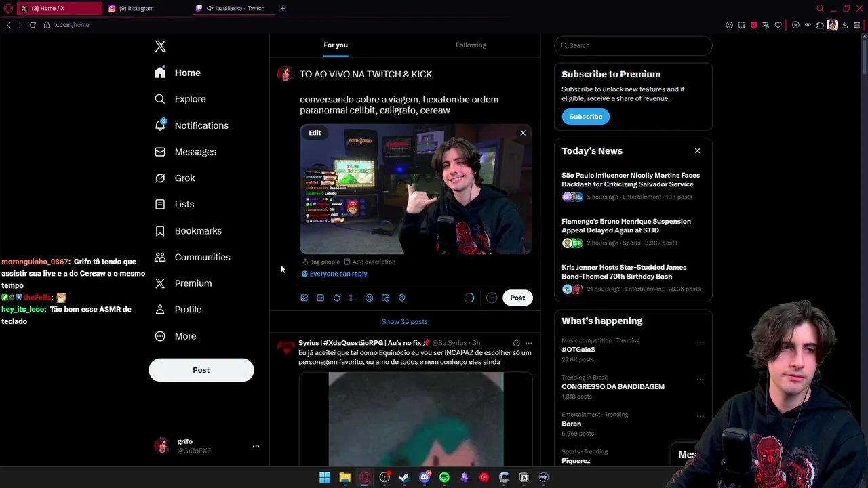Viewport: 868px width, 488px height.
Task: Open Home from the sidebar
Action: (178, 73)
